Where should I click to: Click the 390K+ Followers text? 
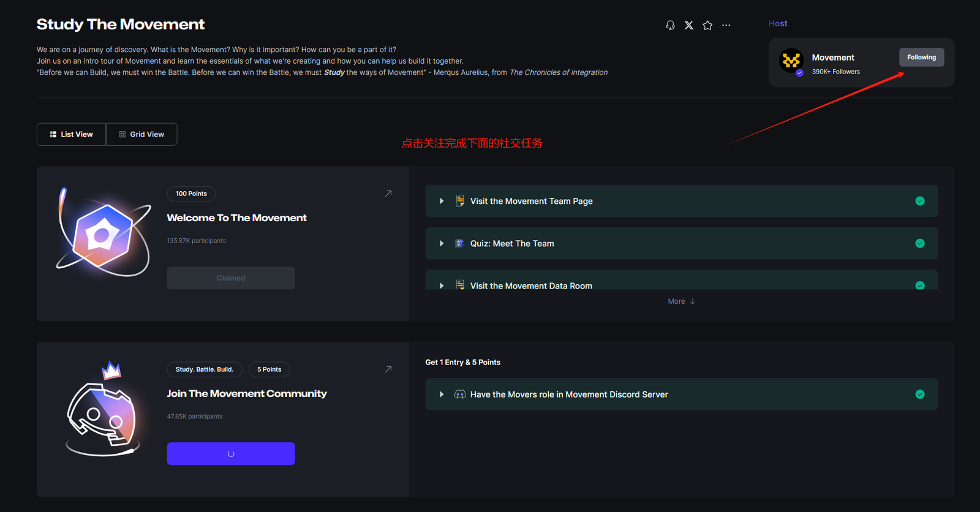point(836,72)
